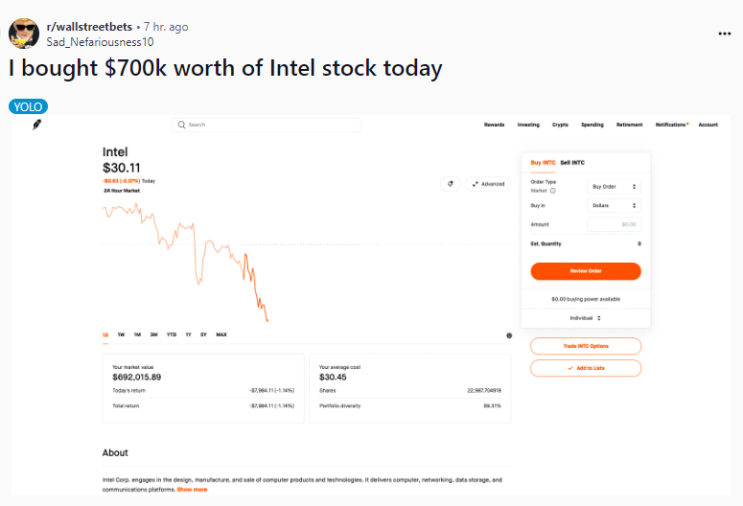
Task: Click the Robinhood feather logo
Action: click(37, 125)
